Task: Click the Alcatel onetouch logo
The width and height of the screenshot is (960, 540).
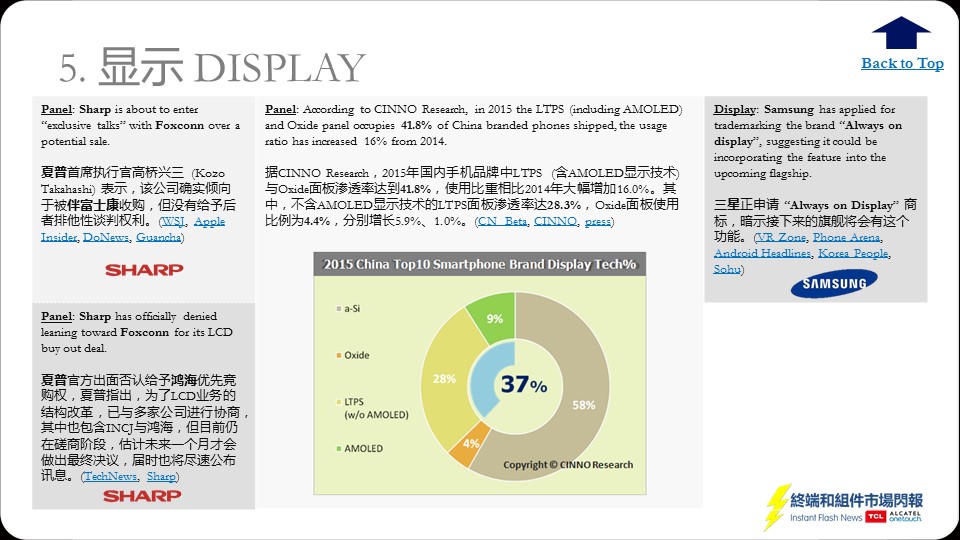Action: point(905,517)
